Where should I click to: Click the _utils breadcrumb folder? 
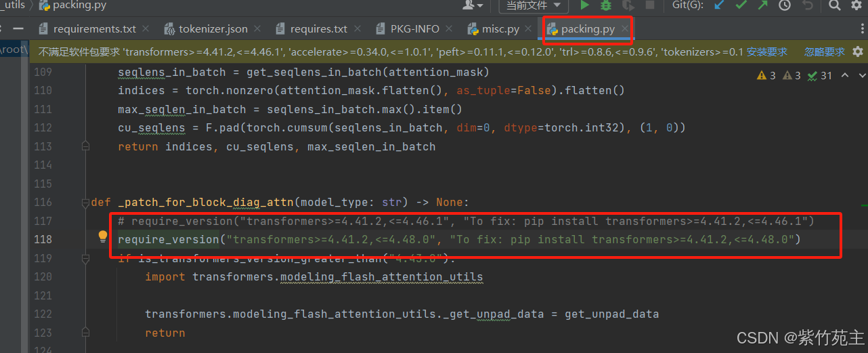(x=12, y=5)
